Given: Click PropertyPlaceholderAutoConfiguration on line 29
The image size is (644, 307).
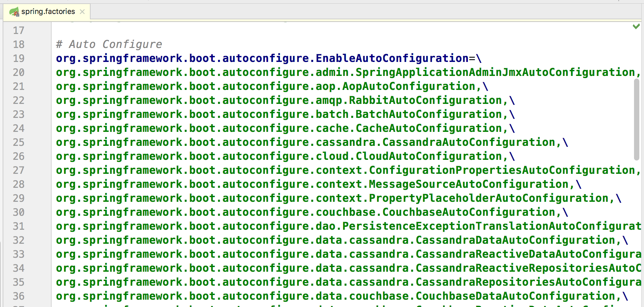Looking at the screenshot, I should (489, 198).
